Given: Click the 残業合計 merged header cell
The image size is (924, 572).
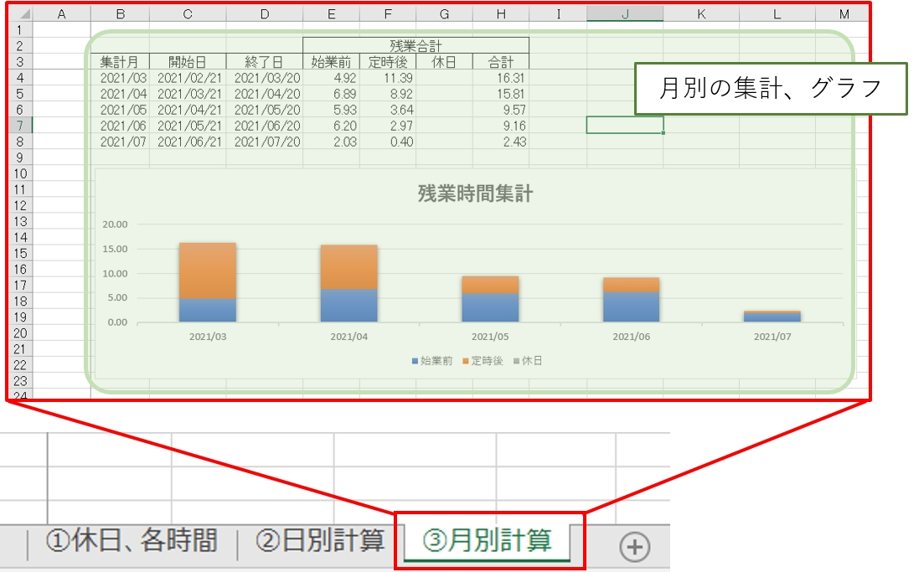Looking at the screenshot, I should point(416,45).
